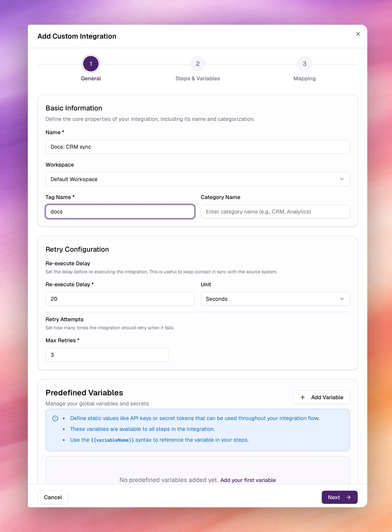Click Add your first variable link
This screenshot has width=392, height=532.
tap(248, 480)
